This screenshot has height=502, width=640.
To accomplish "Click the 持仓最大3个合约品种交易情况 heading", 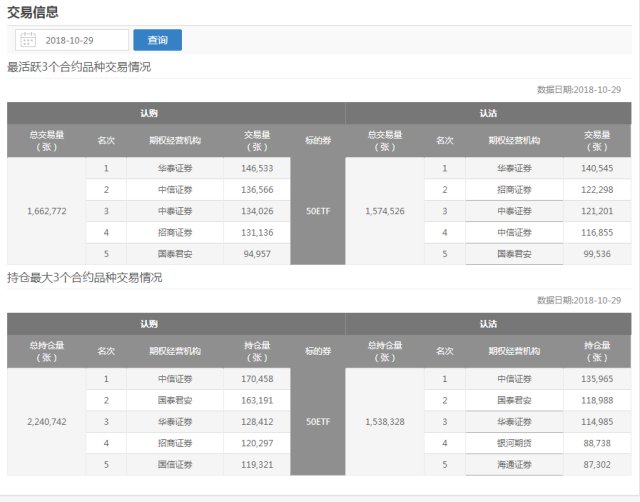I will click(x=85, y=278).
